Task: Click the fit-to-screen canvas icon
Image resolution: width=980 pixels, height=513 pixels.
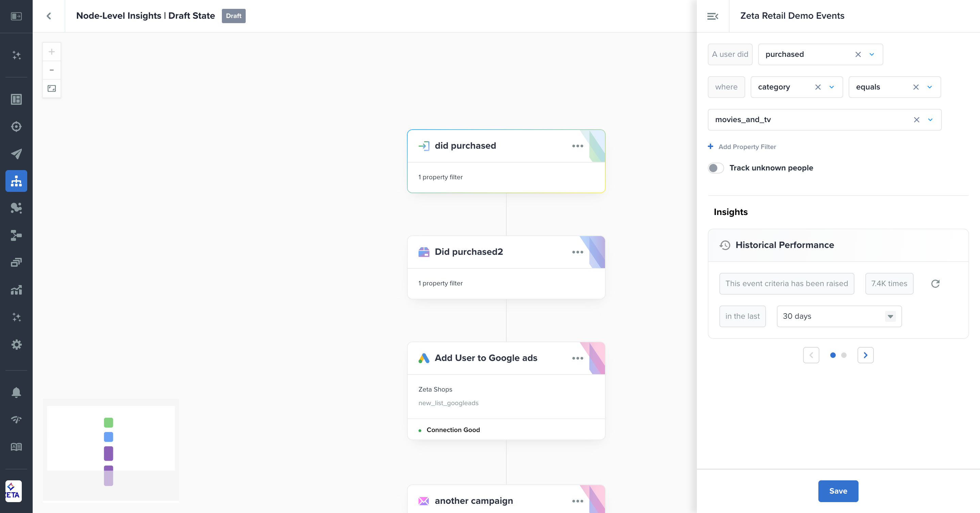Action: coord(52,88)
